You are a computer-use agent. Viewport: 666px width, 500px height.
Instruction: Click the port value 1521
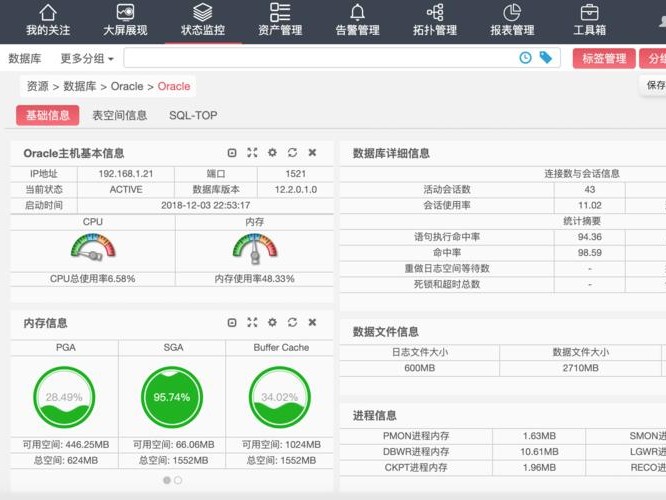coord(296,174)
